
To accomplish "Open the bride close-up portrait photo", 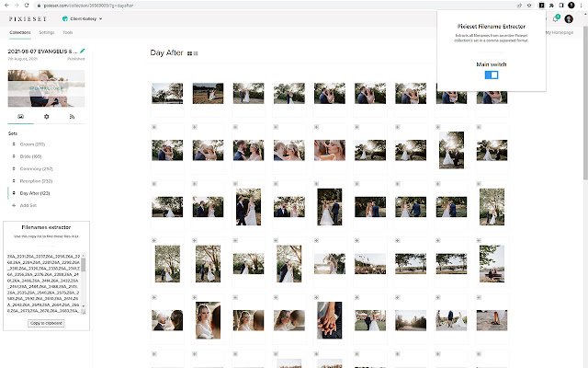I will click(209, 320).
